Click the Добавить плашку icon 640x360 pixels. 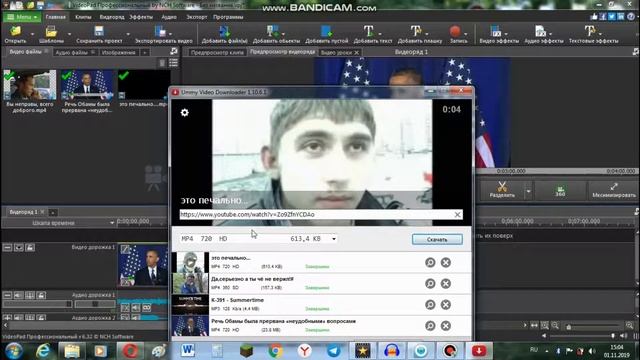(416, 31)
